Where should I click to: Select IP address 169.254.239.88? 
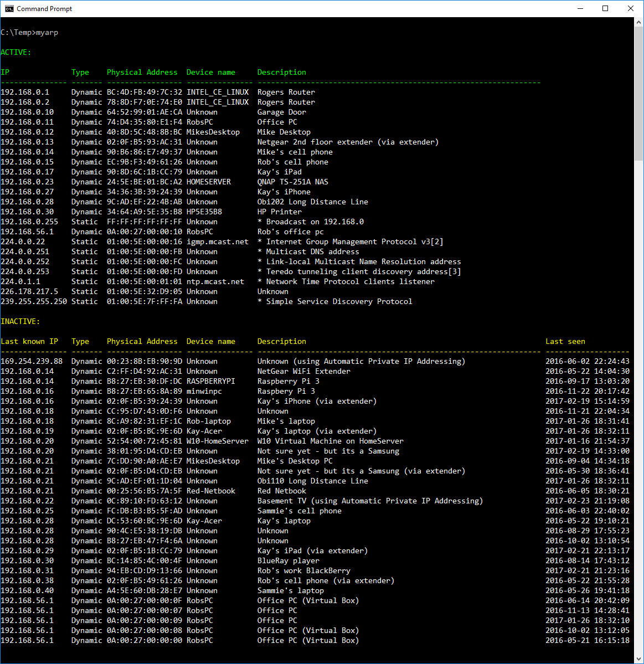[x=32, y=362]
